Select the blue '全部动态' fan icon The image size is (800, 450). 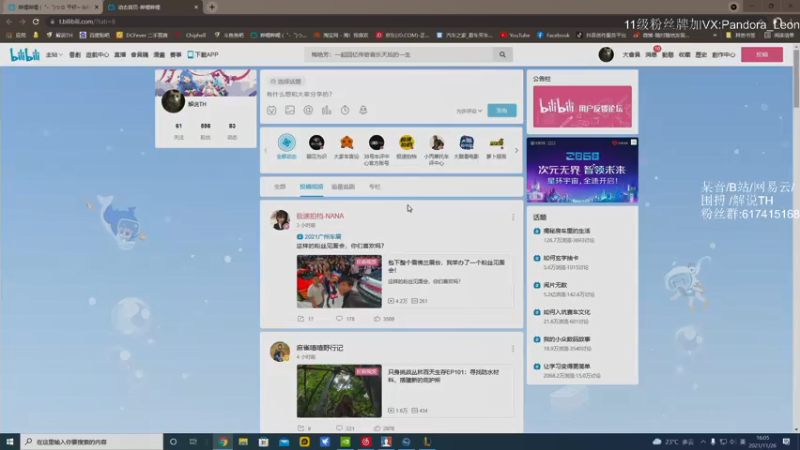coord(286,142)
